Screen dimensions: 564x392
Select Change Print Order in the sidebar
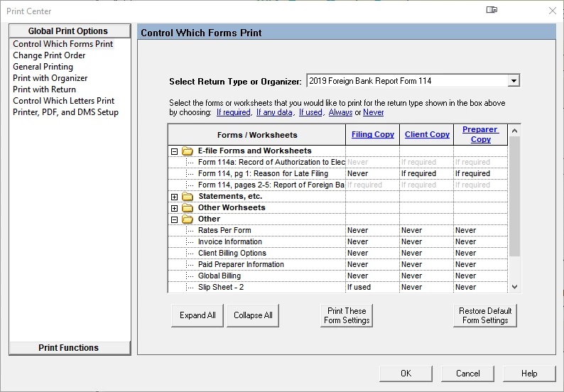(49, 55)
